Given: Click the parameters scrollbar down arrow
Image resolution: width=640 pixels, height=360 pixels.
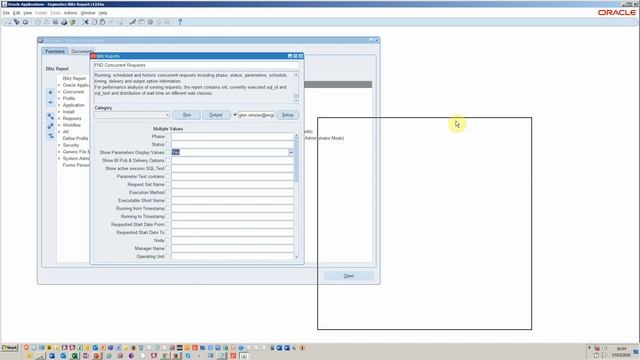Looking at the screenshot, I should pos(297,257).
